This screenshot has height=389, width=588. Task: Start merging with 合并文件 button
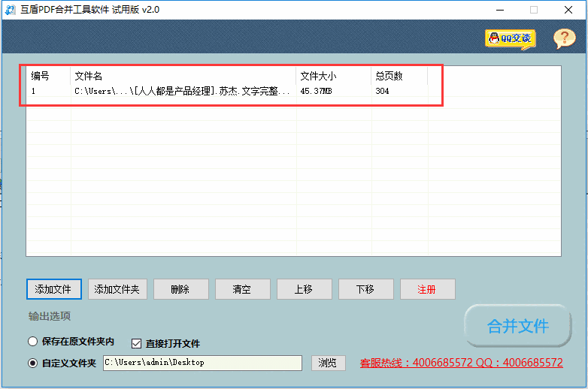(x=518, y=326)
